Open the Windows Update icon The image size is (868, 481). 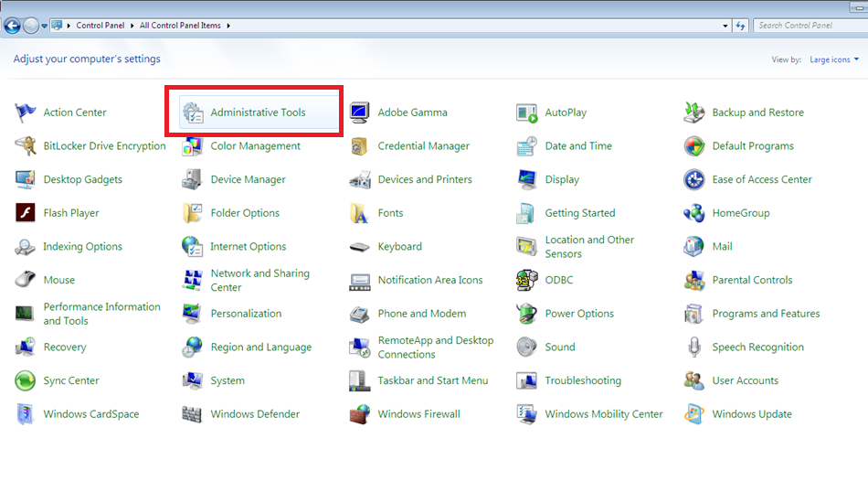point(694,414)
